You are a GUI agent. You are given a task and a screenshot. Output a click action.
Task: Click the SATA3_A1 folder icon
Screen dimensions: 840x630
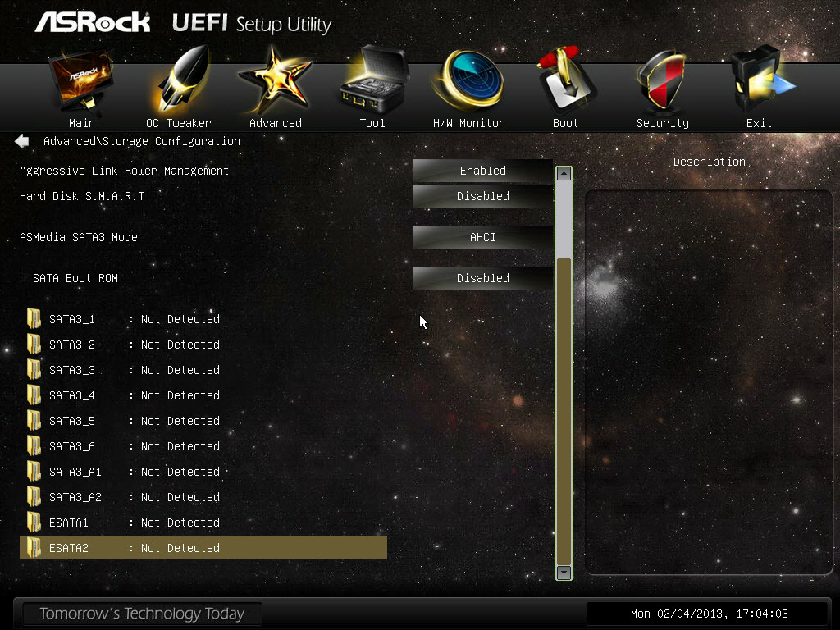pos(34,472)
